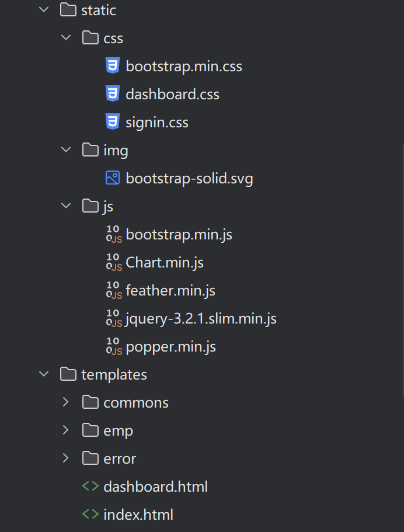404x532 pixels.
Task: Select bootstrap.min.css file name
Action: pyautogui.click(x=183, y=66)
